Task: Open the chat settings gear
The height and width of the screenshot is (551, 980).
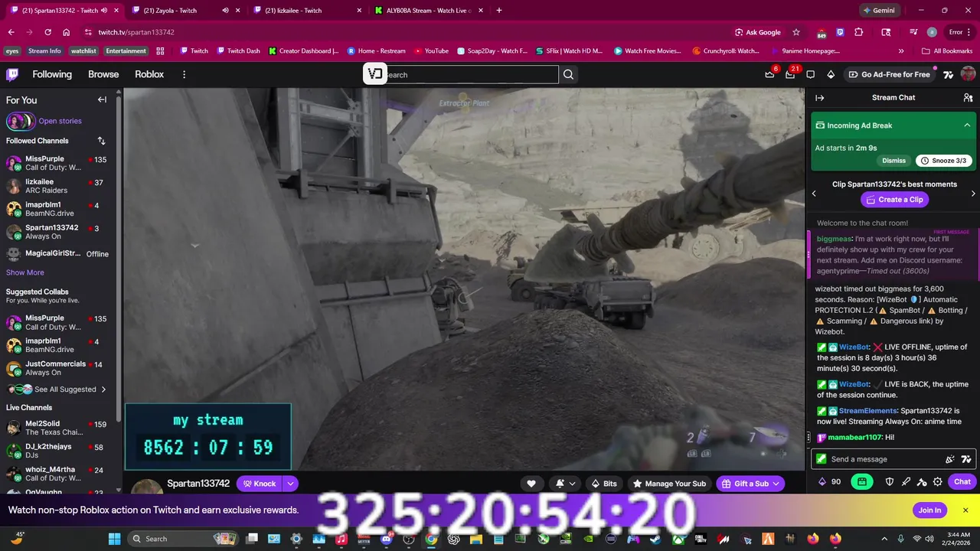Action: (937, 481)
